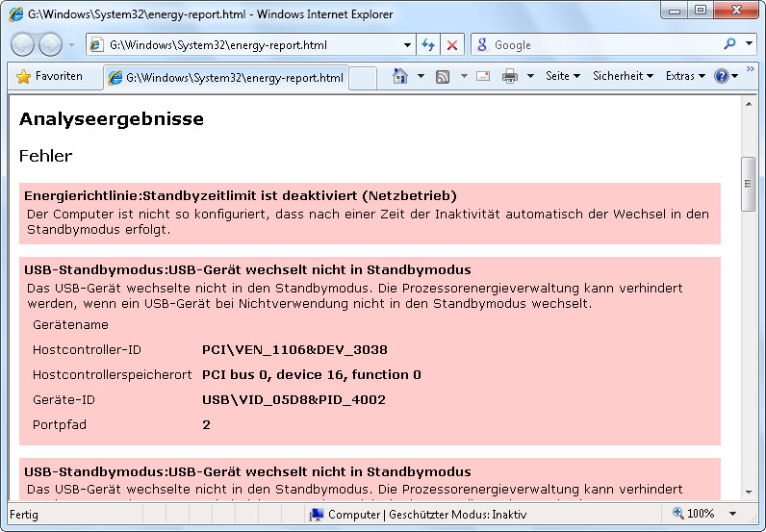The image size is (766, 532).
Task: Click into the Google search box
Action: point(604,45)
